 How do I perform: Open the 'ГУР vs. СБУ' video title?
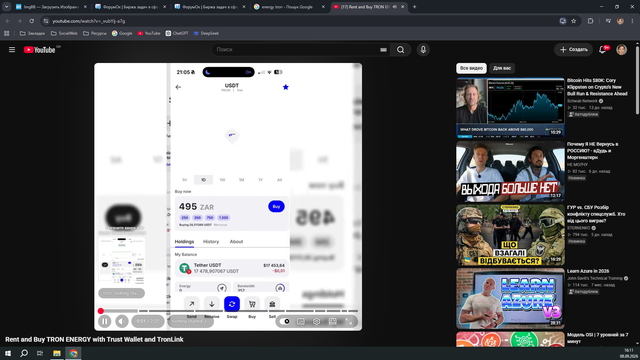click(596, 214)
